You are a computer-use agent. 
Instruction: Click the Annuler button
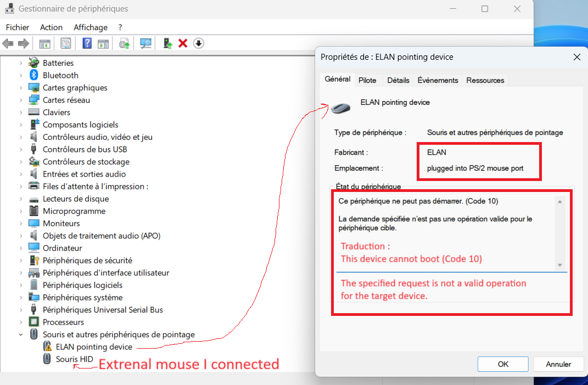click(x=558, y=364)
